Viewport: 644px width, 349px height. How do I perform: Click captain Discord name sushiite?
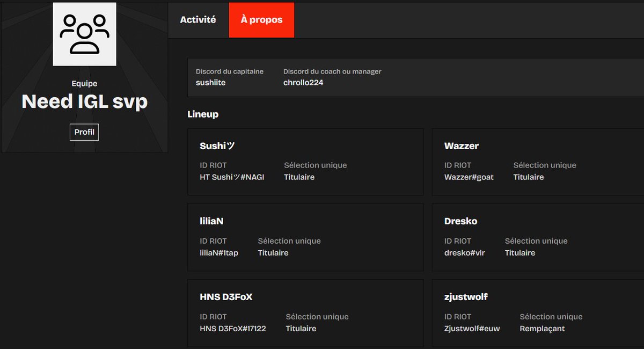(210, 83)
